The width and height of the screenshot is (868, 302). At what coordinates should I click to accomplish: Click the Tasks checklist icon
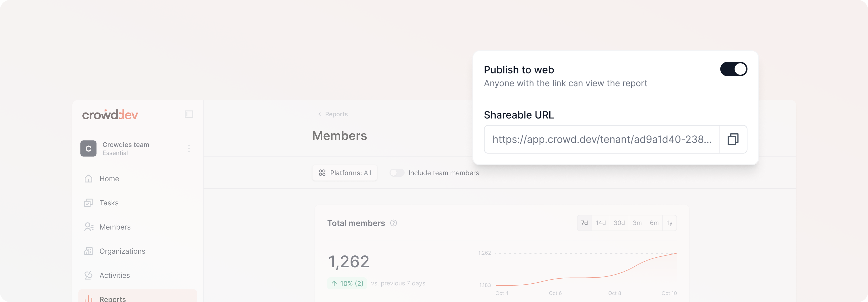coord(88,203)
